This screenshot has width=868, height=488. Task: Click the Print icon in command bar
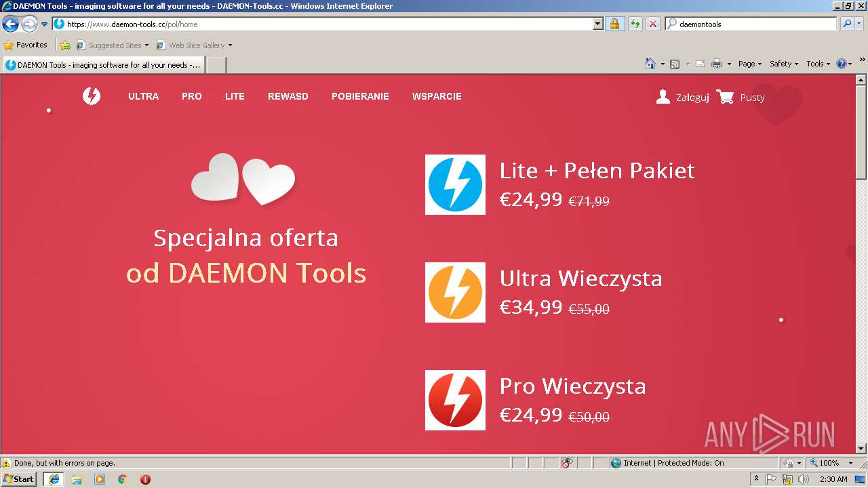point(717,64)
